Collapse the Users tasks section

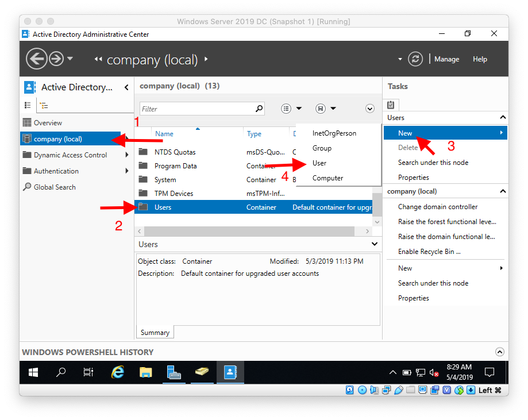pos(503,117)
